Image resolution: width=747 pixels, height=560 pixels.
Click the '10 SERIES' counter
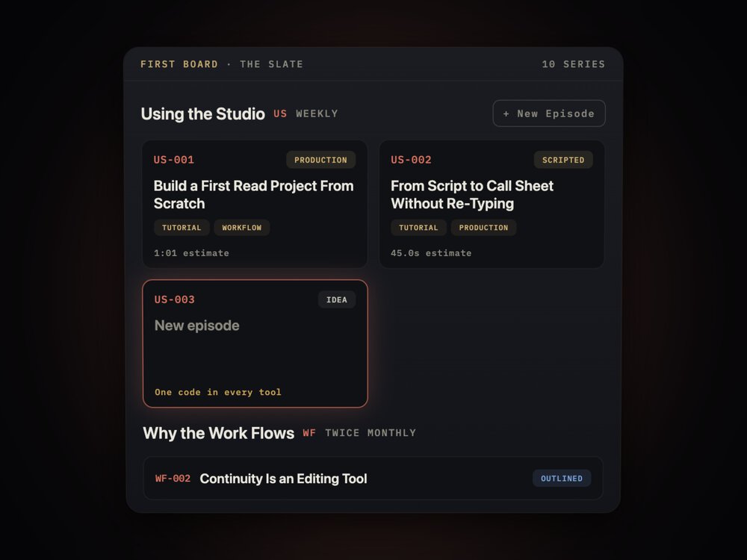tap(574, 63)
